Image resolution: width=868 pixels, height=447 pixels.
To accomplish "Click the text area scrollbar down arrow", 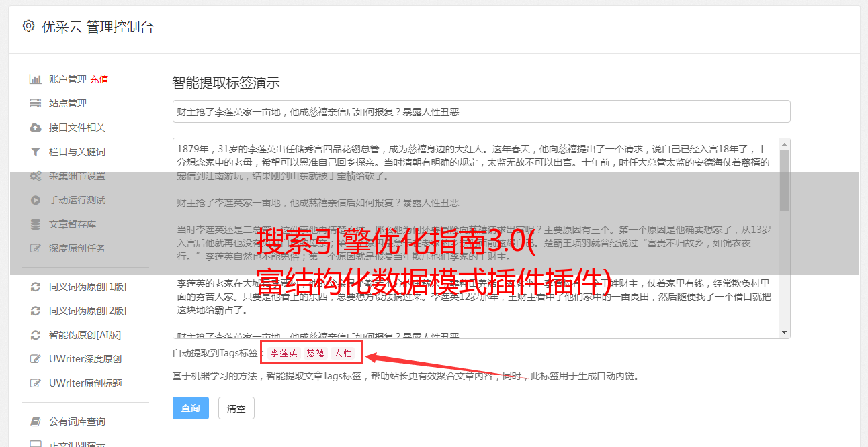I will [784, 332].
